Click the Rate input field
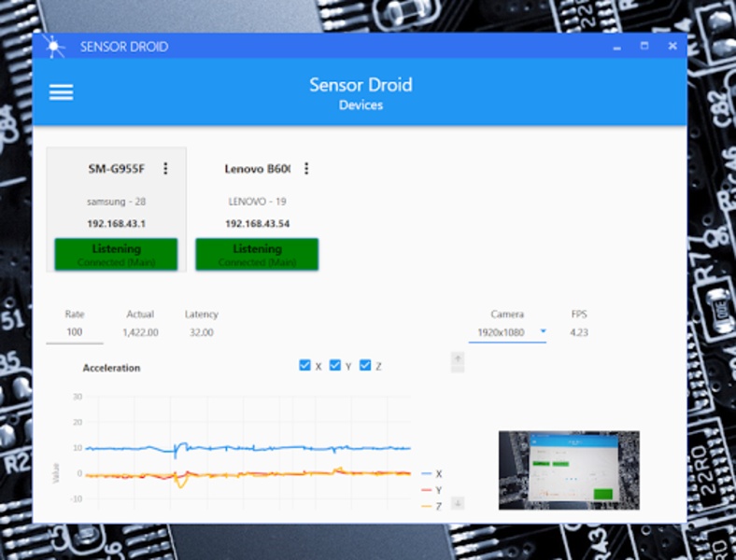The width and height of the screenshot is (736, 560). 75,332
